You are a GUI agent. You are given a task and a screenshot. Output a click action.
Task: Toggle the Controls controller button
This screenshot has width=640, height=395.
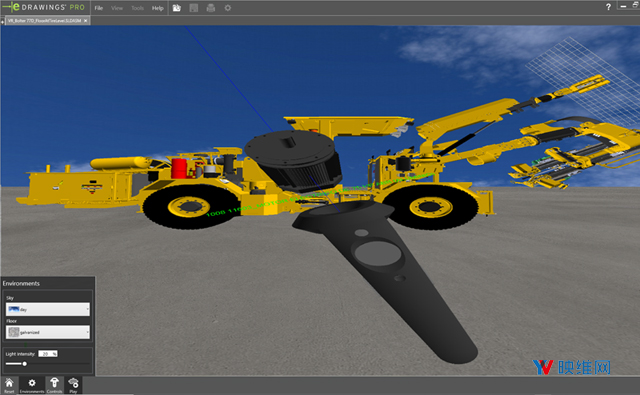(x=54, y=385)
